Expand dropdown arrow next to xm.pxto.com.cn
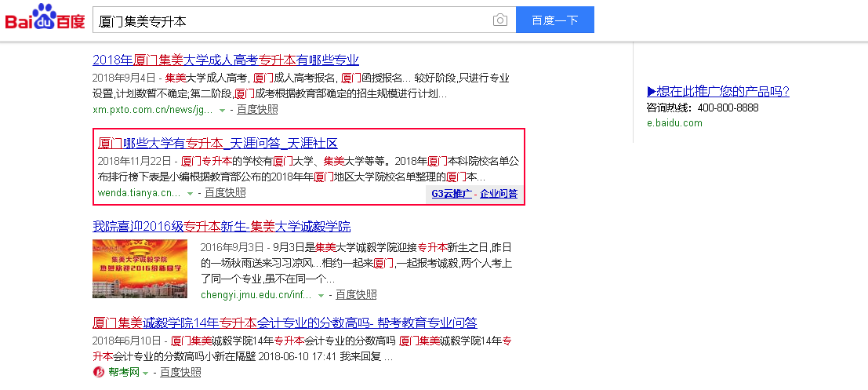868x390 pixels. 222,110
